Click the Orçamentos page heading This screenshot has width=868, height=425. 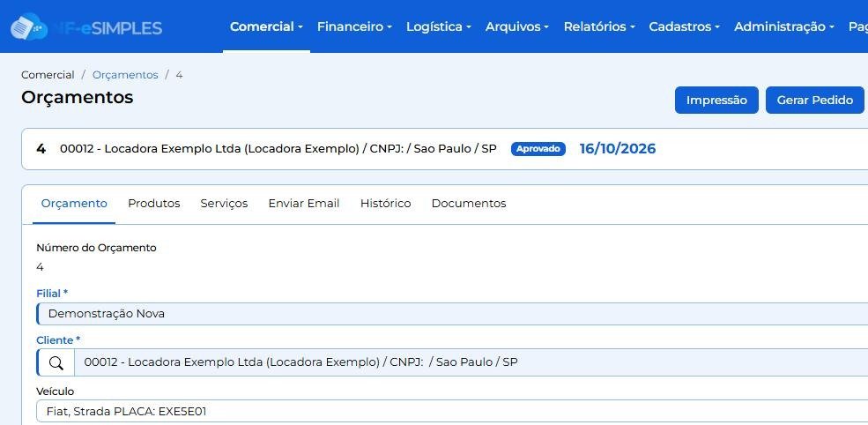[78, 98]
